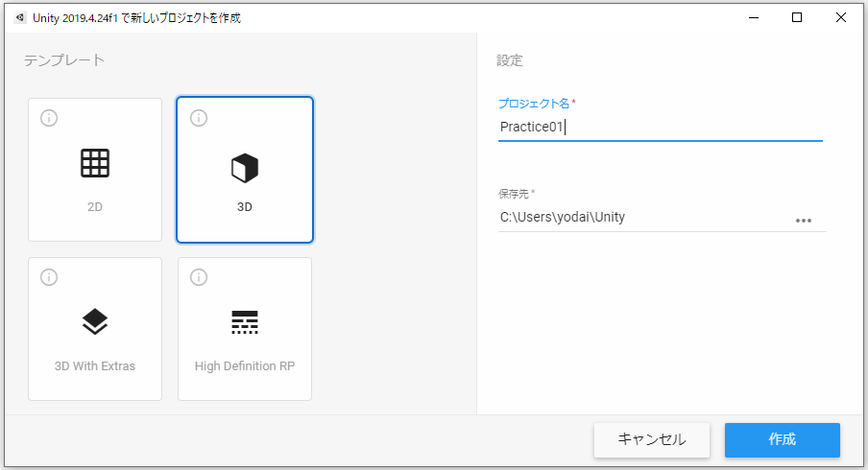Open info for the 3D template
Screen dimensions: 868x470
199,118
